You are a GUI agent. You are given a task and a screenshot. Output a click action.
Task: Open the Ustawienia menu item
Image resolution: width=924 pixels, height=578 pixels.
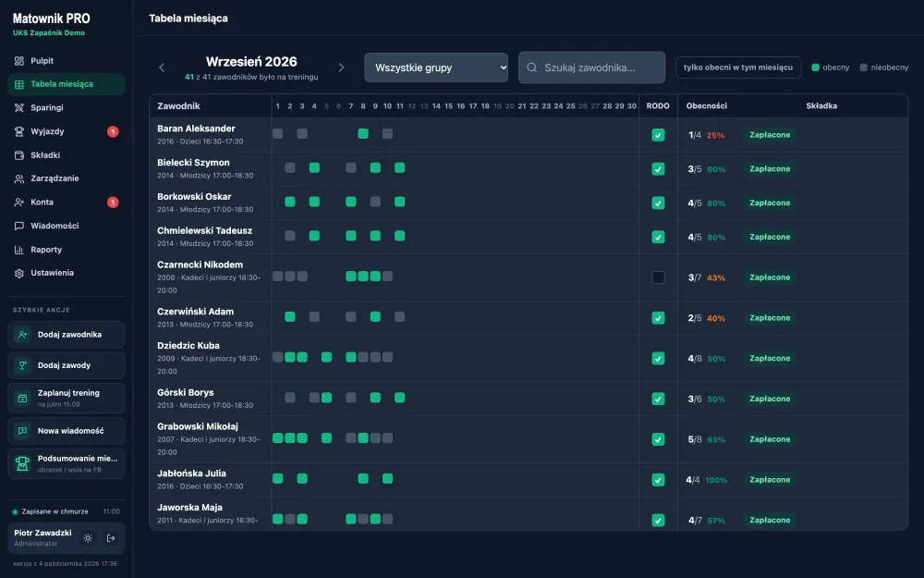tap(67, 273)
